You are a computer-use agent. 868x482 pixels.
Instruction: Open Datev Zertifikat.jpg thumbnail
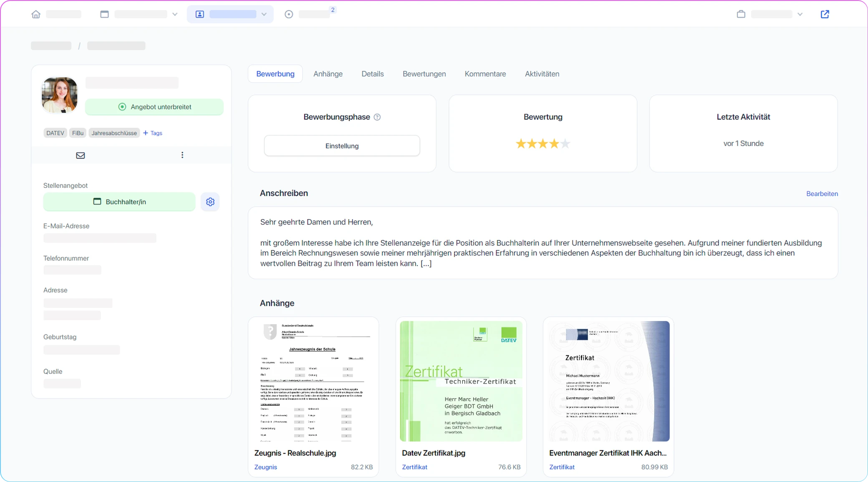(x=461, y=381)
